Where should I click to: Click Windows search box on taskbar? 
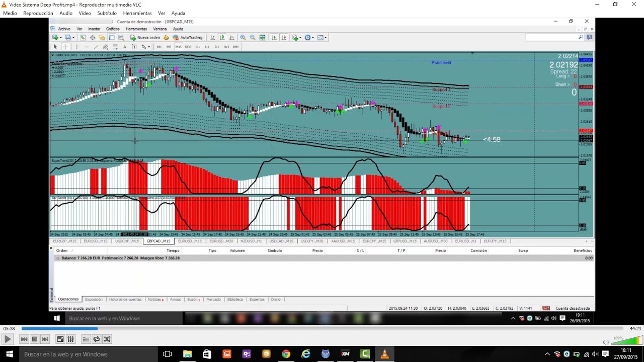tap(88, 354)
